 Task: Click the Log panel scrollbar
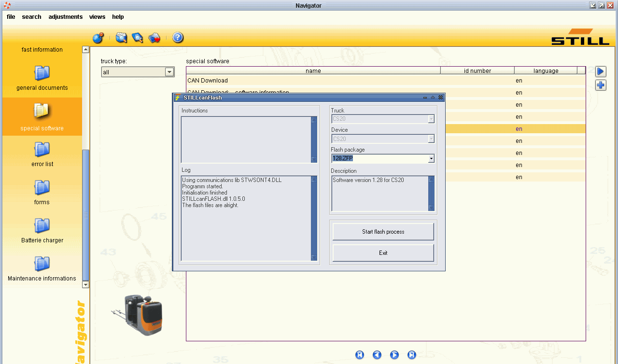pos(314,218)
